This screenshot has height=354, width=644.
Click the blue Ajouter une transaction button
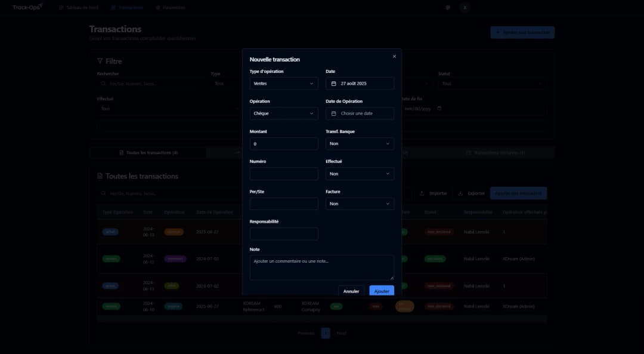click(x=522, y=32)
